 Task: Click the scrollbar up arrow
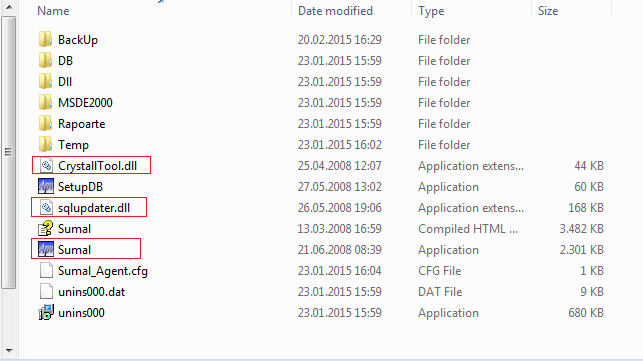9,7
